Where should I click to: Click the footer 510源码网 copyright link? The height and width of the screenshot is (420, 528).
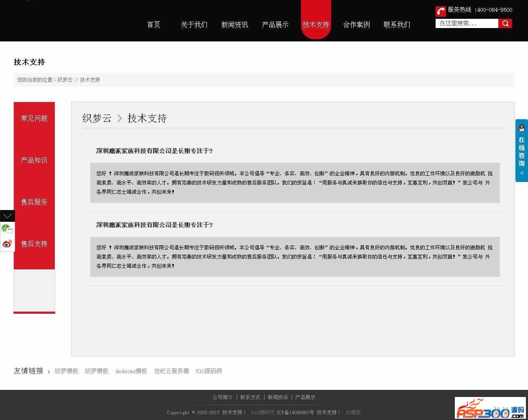click(x=263, y=412)
